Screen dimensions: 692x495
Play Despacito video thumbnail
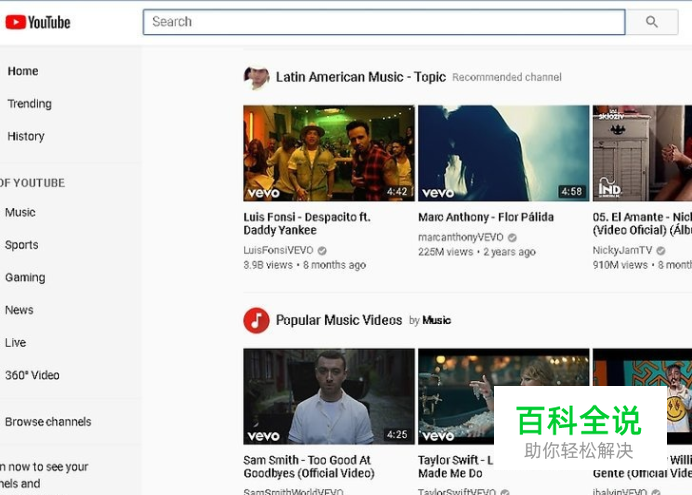[329, 153]
